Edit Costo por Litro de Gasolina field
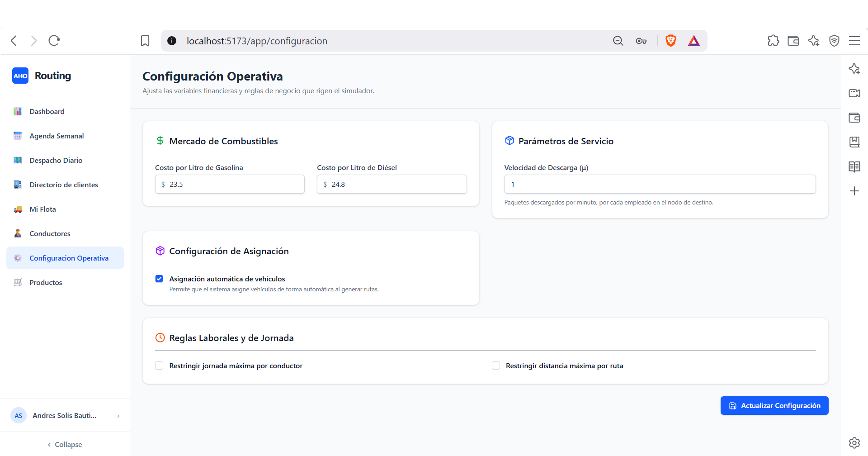868x456 pixels. [x=230, y=184]
